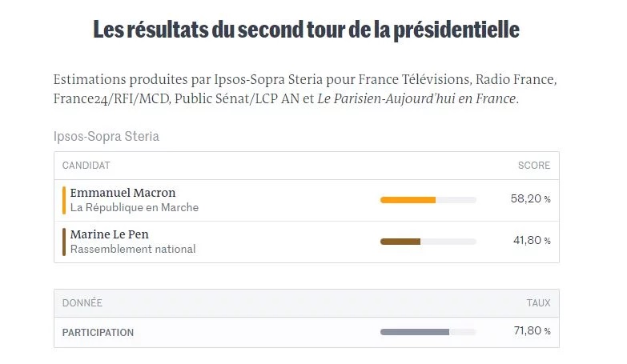This screenshot has height=364, width=627.
Task: Click the 71,80 % participation value
Action: click(x=530, y=331)
